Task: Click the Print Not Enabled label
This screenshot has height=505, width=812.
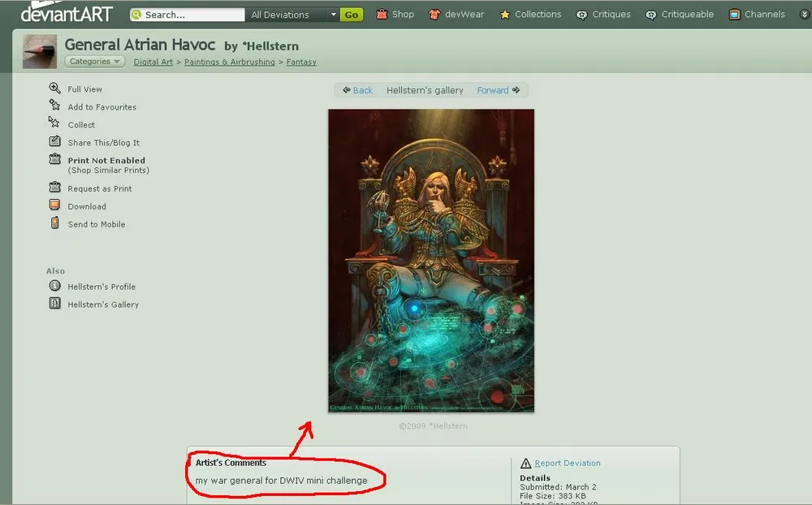Action: point(106,161)
